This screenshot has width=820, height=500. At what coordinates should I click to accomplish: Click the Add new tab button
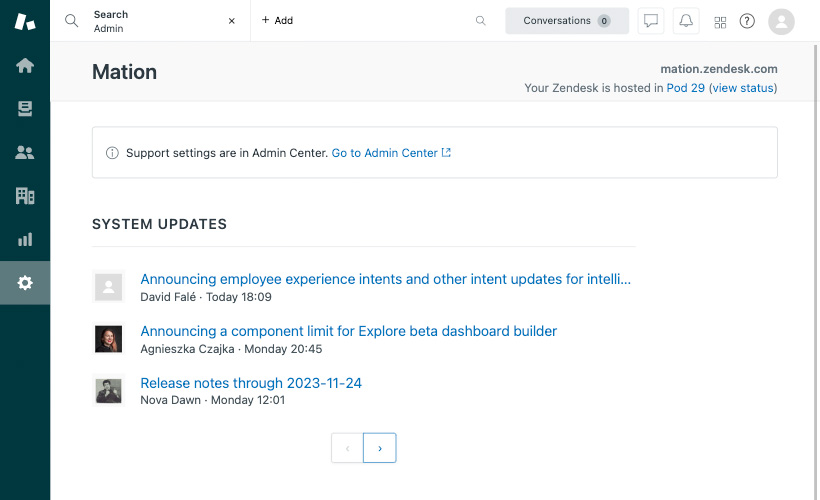277,20
